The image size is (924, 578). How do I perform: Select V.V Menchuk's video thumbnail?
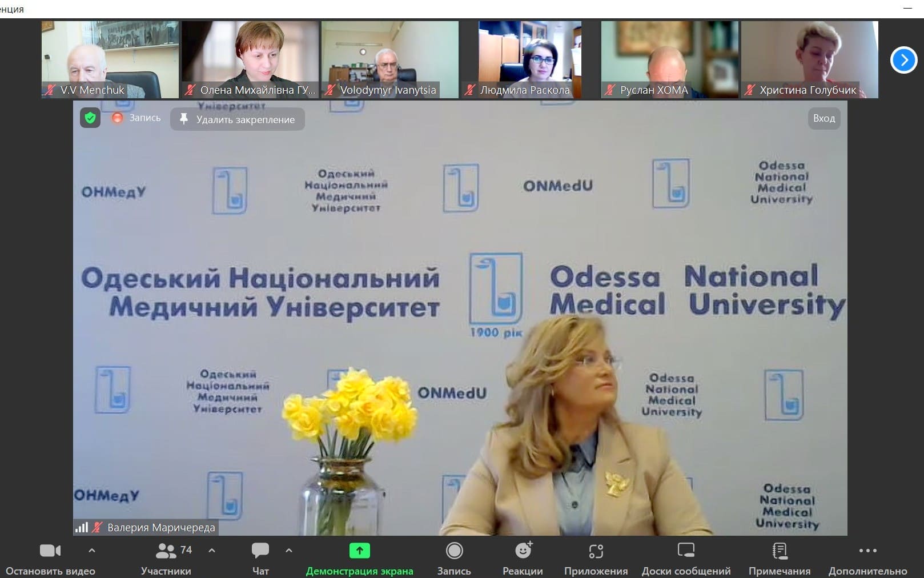pos(110,59)
